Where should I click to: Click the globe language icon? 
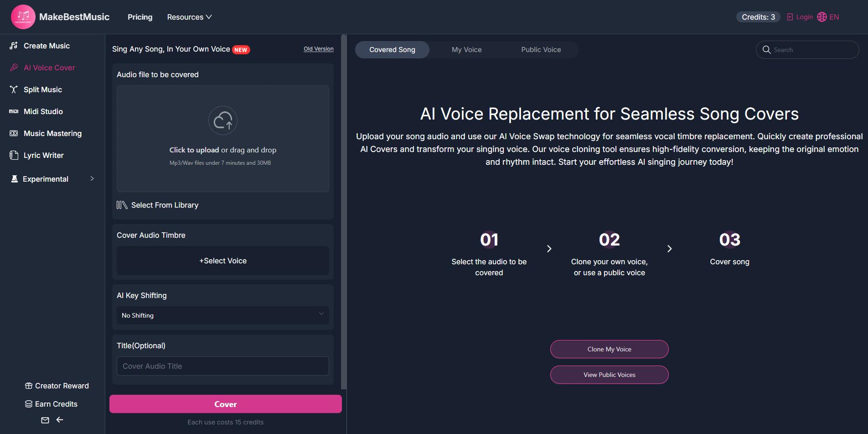(822, 17)
